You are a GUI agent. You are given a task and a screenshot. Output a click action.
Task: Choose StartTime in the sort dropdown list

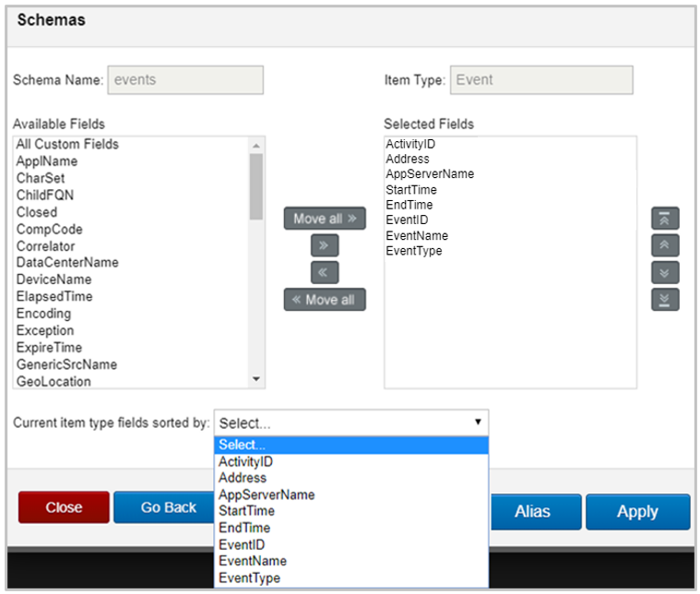point(351,511)
